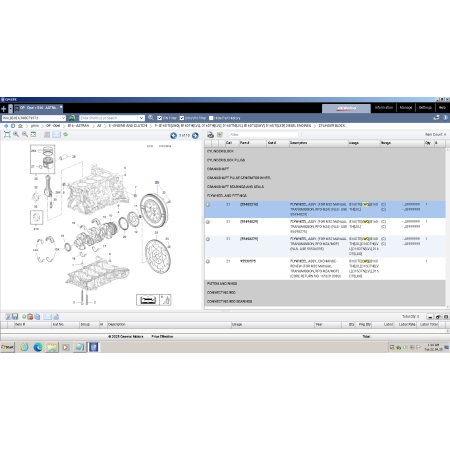Click the magnifier search icon in the toolbar

[x=151, y=118]
